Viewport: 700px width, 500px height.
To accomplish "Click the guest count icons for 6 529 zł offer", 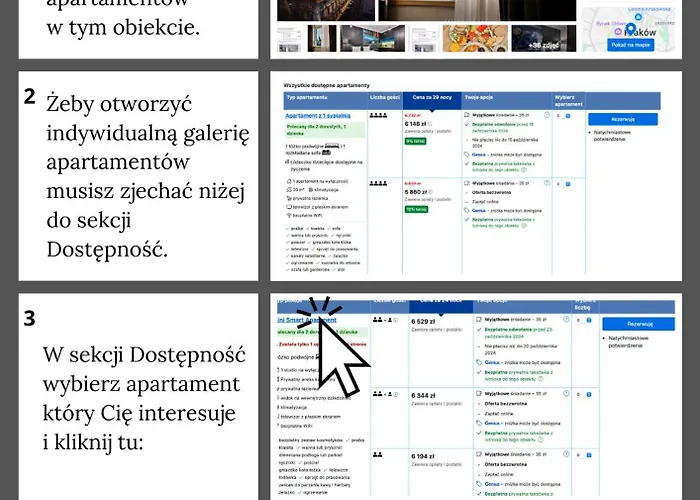I will coord(384,320).
